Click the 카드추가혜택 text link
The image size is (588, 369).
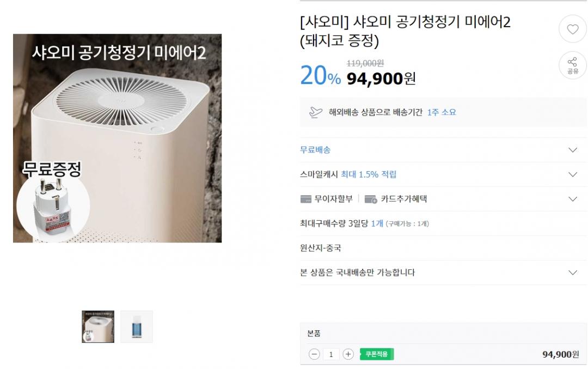coord(403,199)
